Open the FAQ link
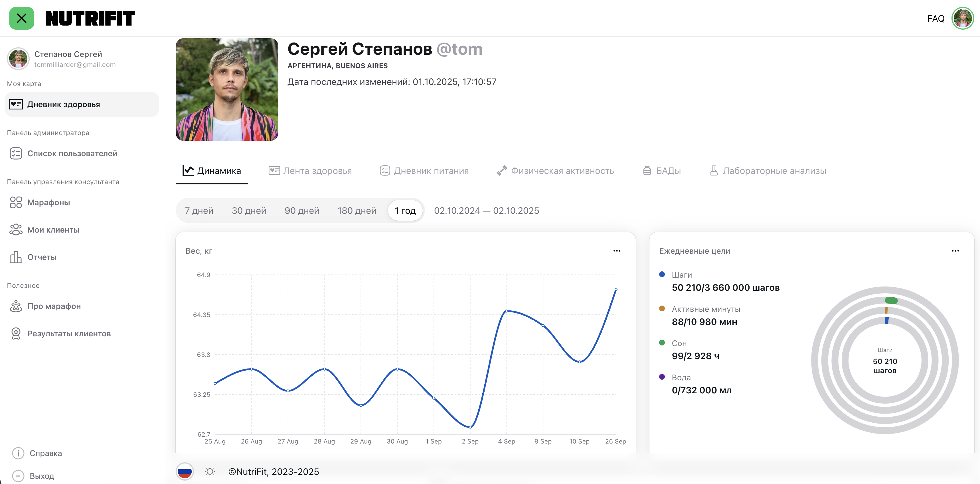The width and height of the screenshot is (980, 484). coord(936,19)
